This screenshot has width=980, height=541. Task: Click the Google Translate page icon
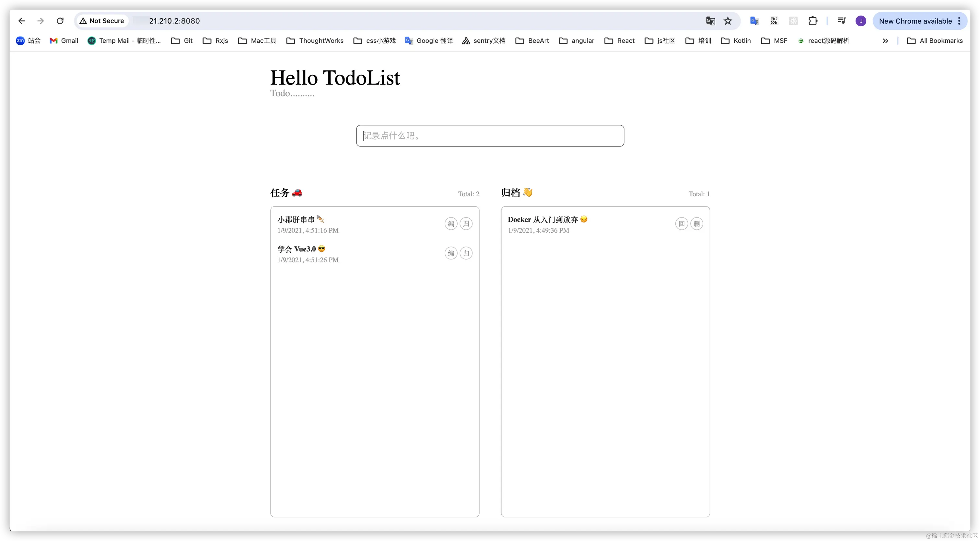710,21
